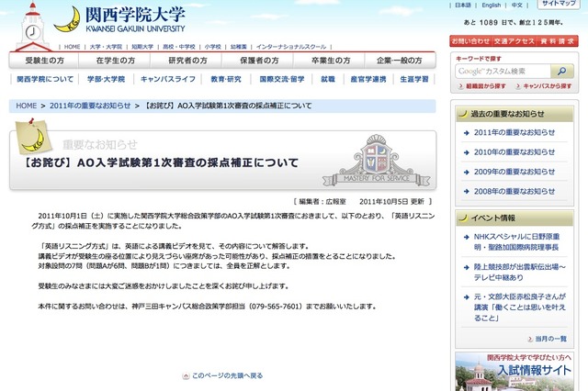Open the 研究者の方 tab

point(187,61)
